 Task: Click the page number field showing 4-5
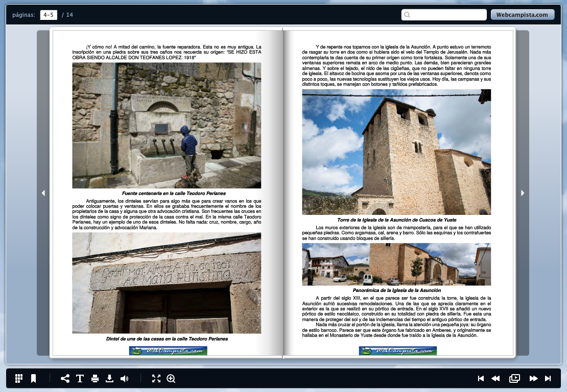[49, 15]
